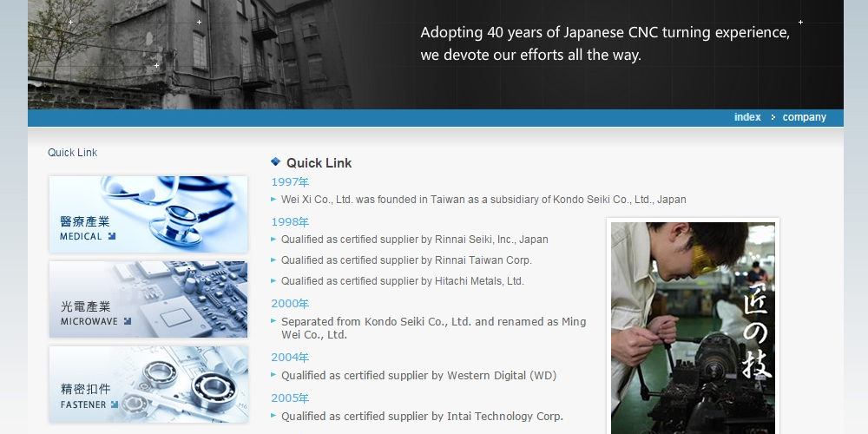
Task: Click the Rinnai Seiki, Inc., Japan supplier entry
Action: [415, 240]
